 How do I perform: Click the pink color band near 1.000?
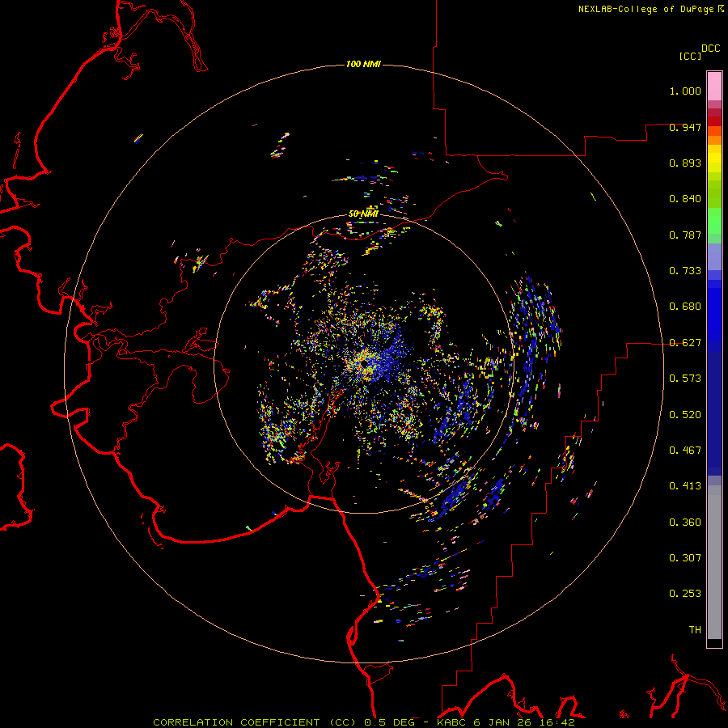714,87
